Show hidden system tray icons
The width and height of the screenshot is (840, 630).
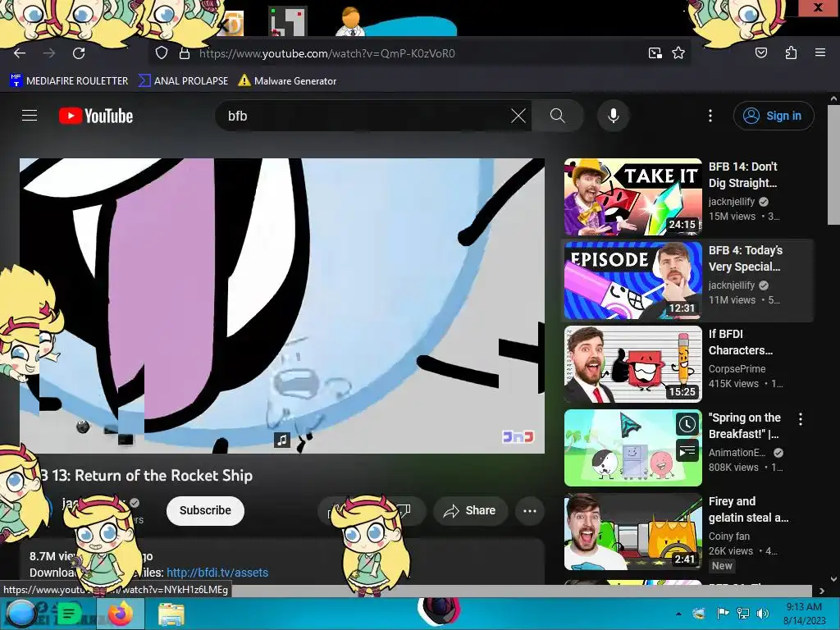(x=678, y=614)
